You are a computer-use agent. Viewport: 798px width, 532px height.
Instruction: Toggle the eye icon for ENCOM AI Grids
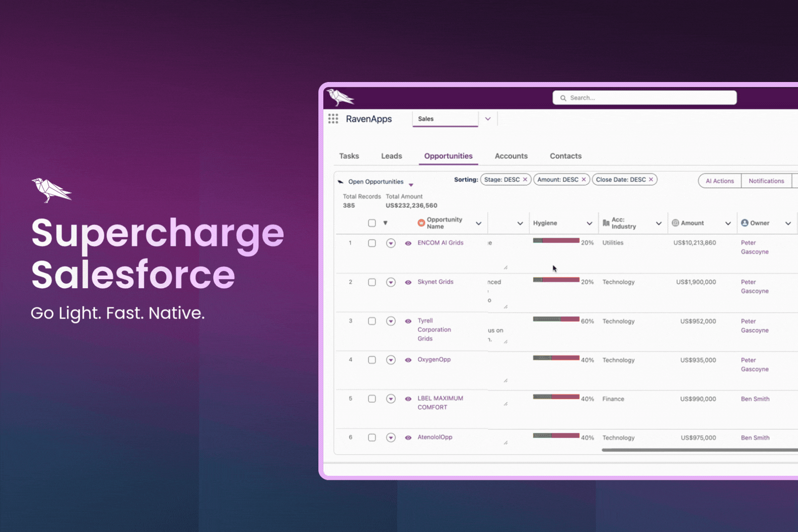[408, 243]
